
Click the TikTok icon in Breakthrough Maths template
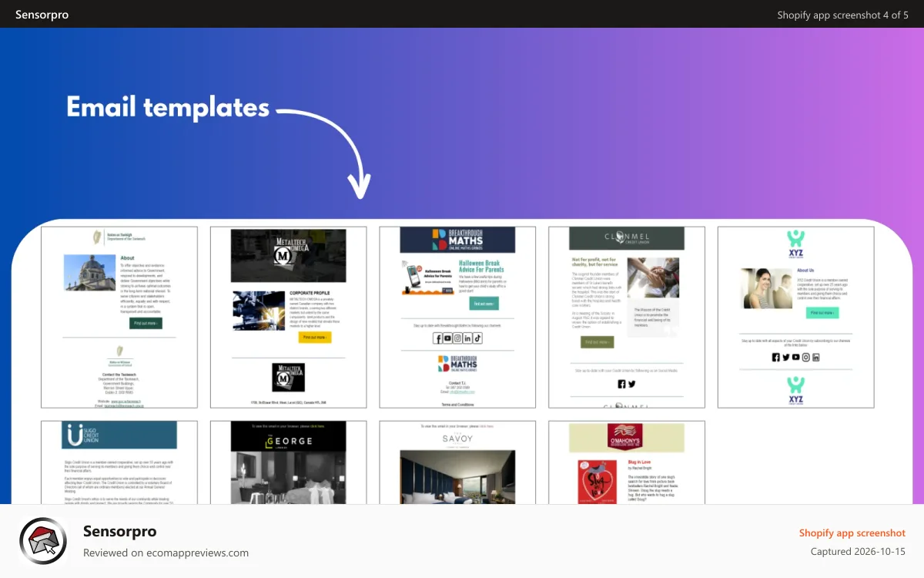tap(477, 338)
